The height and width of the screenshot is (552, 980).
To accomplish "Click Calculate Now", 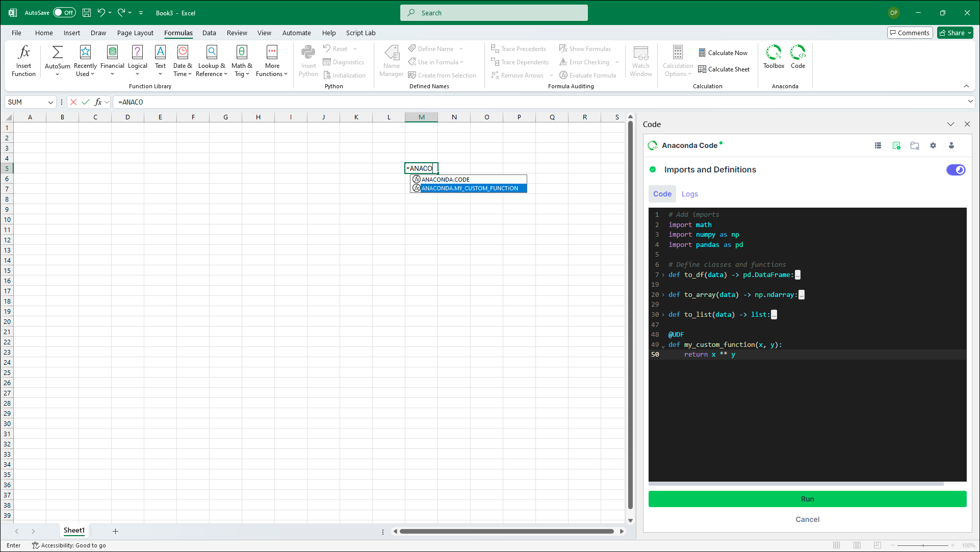I will (x=723, y=53).
